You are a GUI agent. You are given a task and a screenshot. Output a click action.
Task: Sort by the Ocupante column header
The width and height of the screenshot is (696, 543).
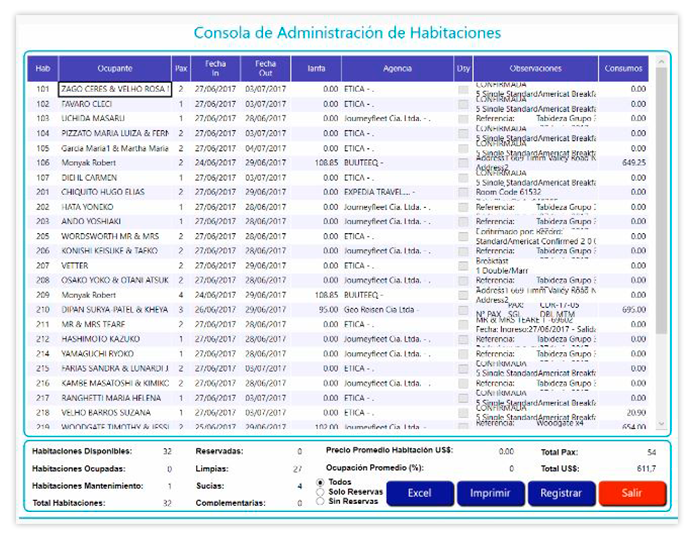point(115,69)
